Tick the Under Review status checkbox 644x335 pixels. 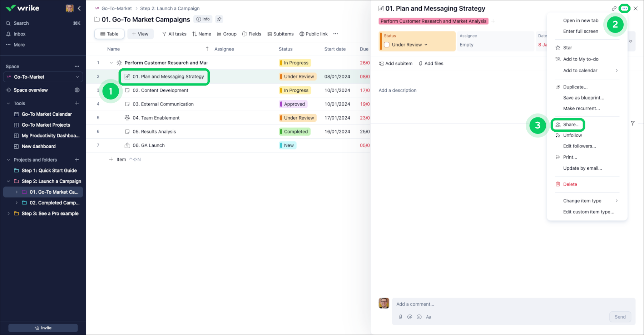(x=387, y=45)
